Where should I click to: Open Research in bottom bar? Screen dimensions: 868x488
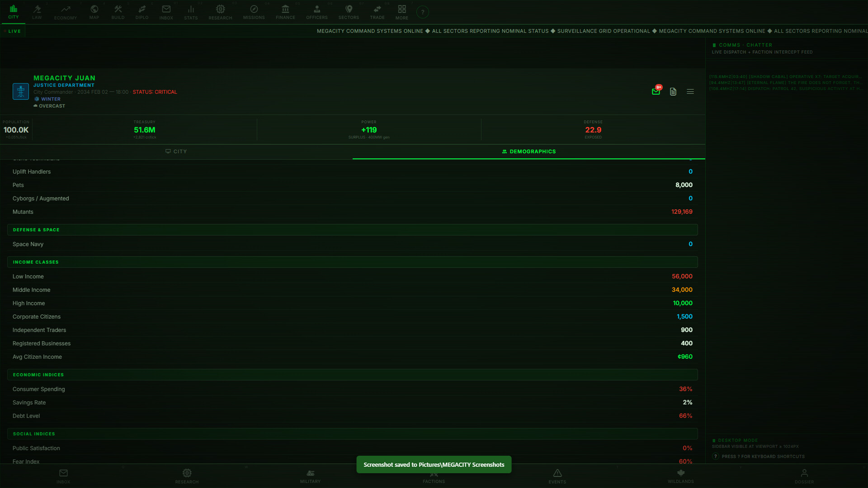click(187, 476)
